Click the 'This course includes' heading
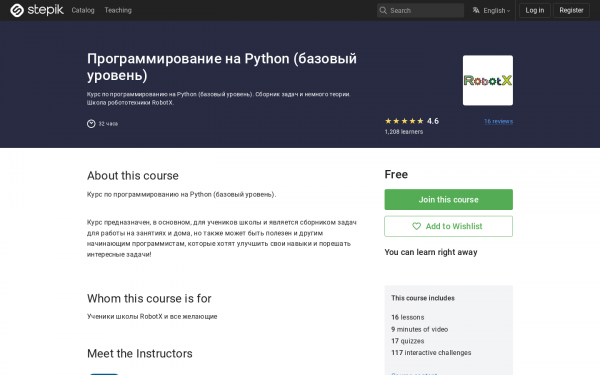600x375 pixels. coord(423,298)
